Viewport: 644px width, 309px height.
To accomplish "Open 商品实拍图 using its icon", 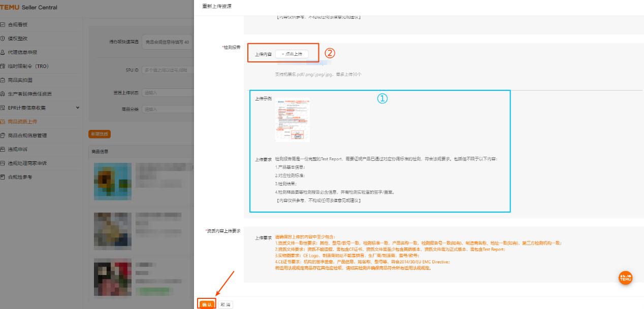I will pyautogui.click(x=7, y=80).
